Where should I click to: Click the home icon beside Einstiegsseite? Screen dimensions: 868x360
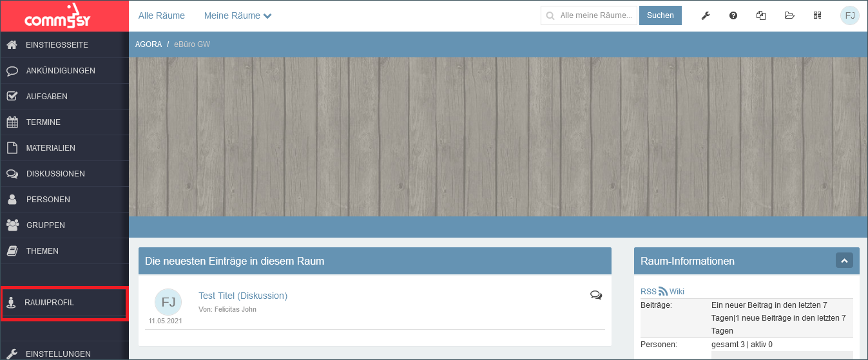[x=12, y=45]
